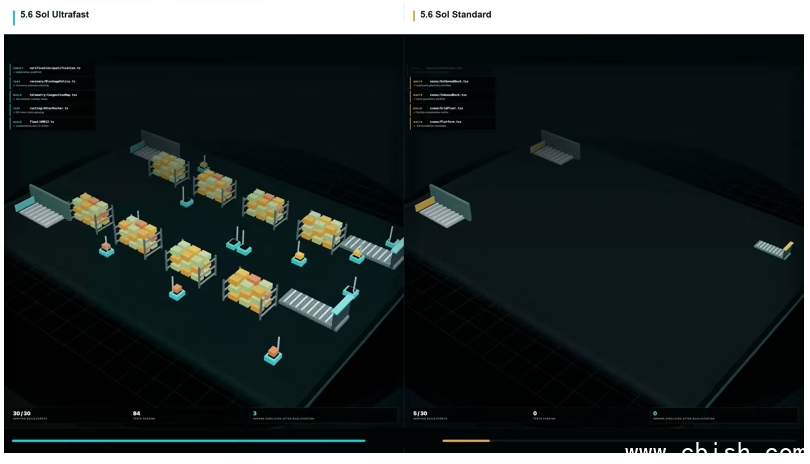Click the Standard empty warehouse 3D view
The height and width of the screenshot is (464, 810).
604,243
